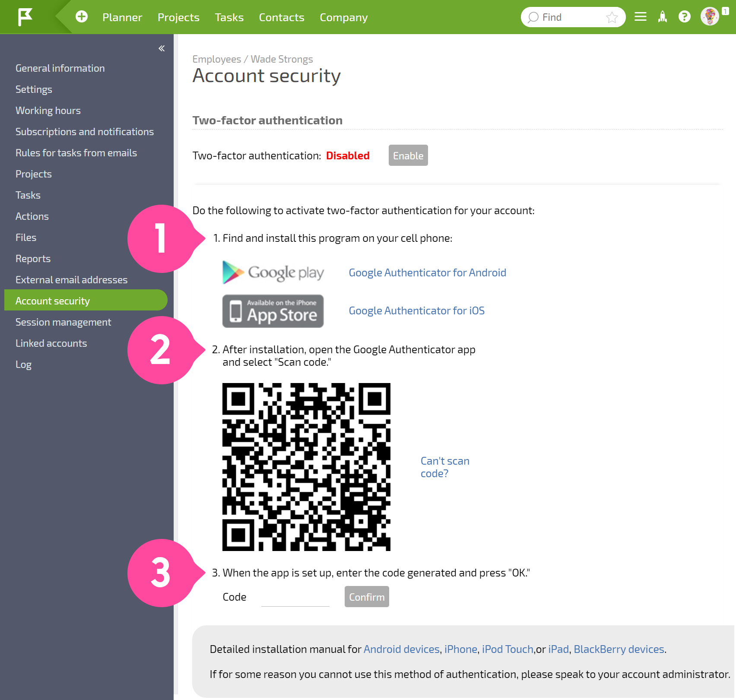Open iPhone manual link
736x700 pixels.
[461, 649]
